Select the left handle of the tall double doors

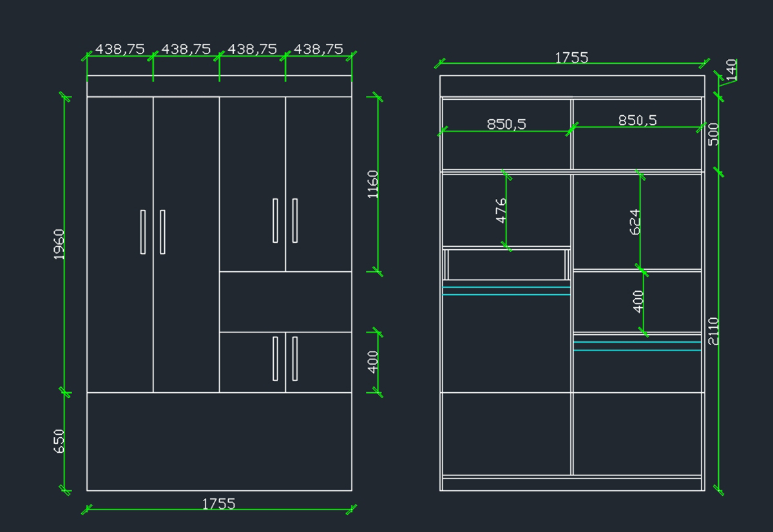(143, 232)
